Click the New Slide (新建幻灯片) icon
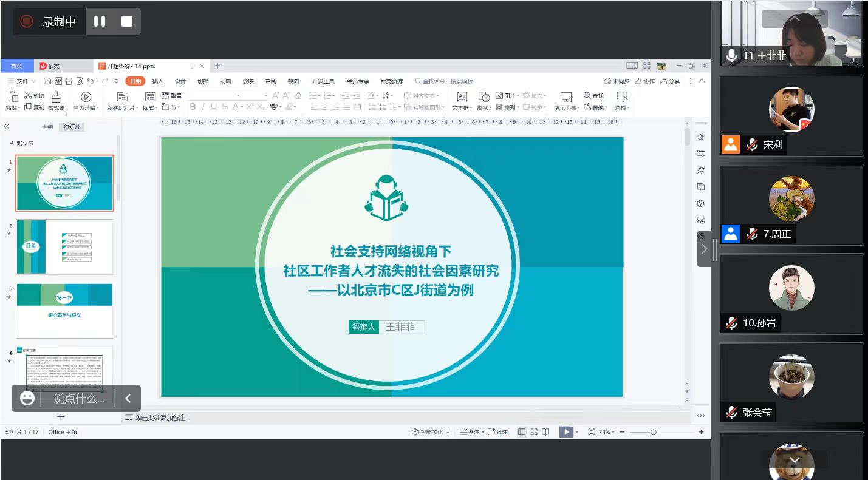Screen dimensions: 868x480 (123, 96)
